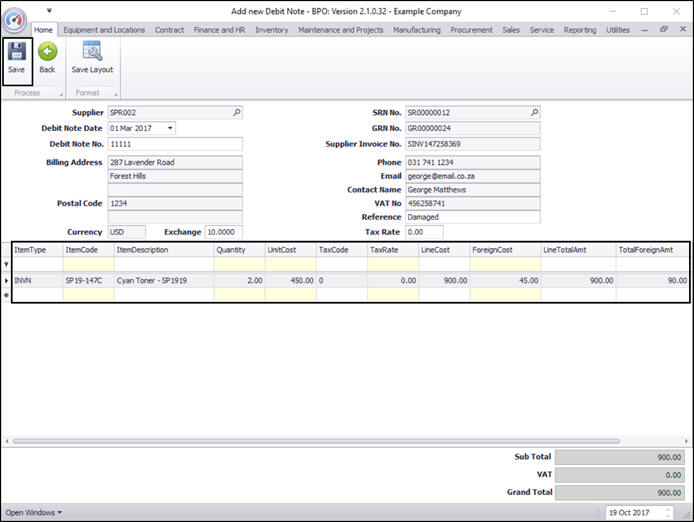Click the foreign cost cell 45.00

(505, 281)
